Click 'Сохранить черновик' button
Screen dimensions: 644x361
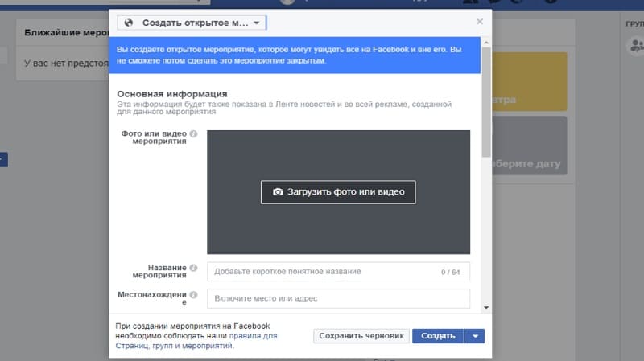(361, 336)
